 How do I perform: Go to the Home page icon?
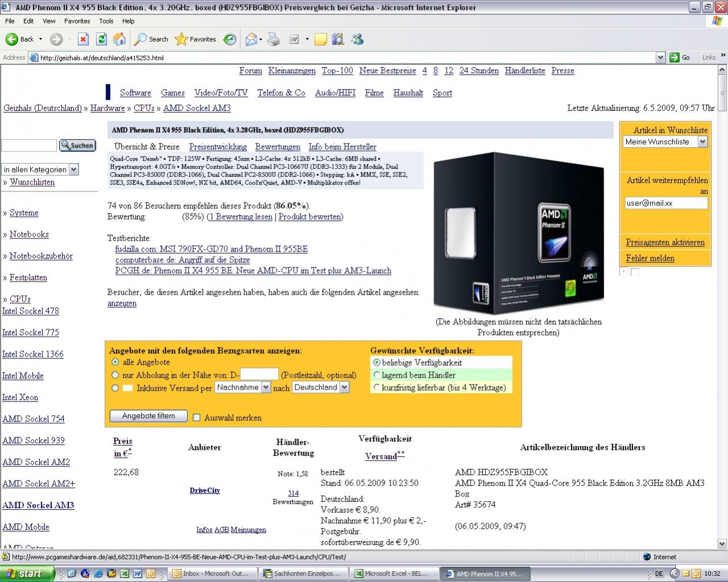120,39
